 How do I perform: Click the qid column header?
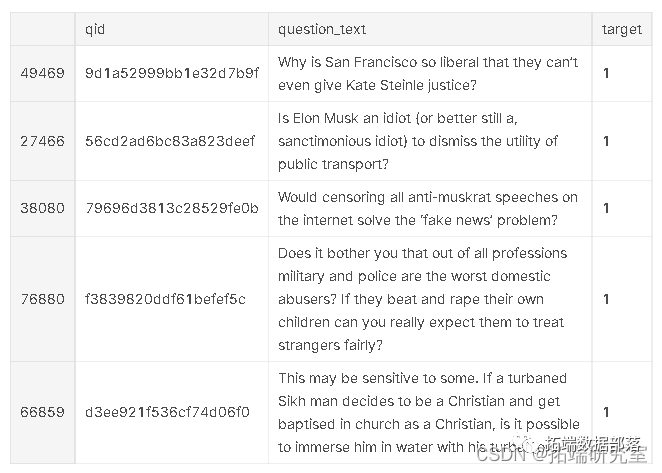pyautogui.click(x=95, y=30)
